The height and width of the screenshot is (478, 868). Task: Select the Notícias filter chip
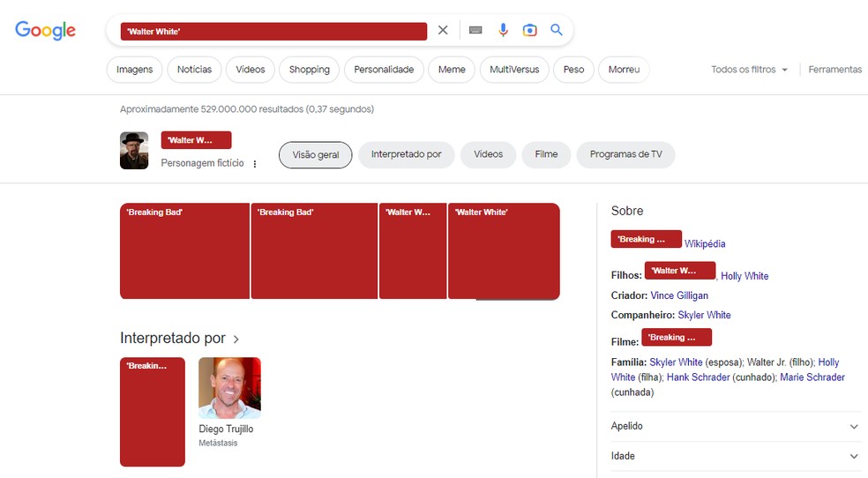point(194,70)
